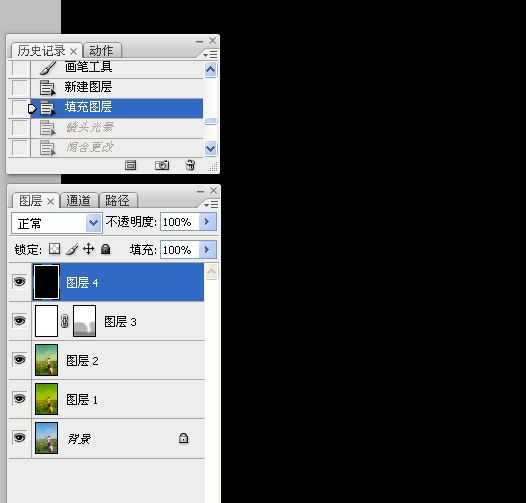This screenshot has width=526, height=503.
Task: Click the lock icon on 背景 layer
Action: 183,438
